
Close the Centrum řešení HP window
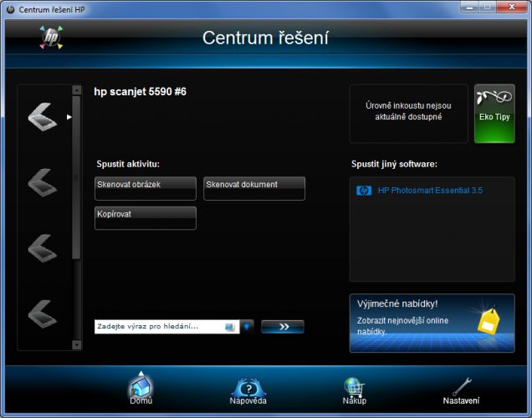pos(512,7)
